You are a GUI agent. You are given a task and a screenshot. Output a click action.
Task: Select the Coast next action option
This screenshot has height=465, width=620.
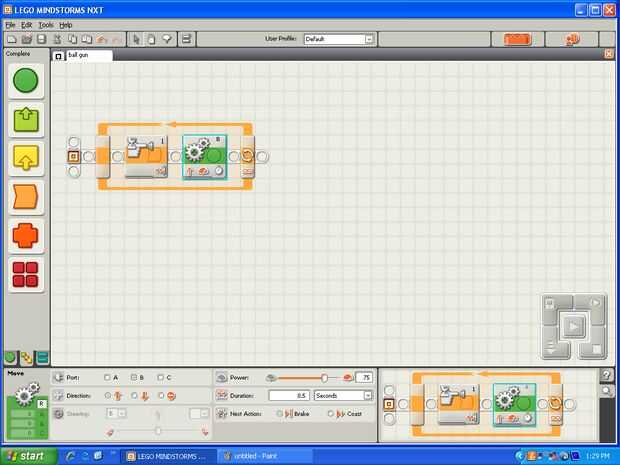pos(331,414)
